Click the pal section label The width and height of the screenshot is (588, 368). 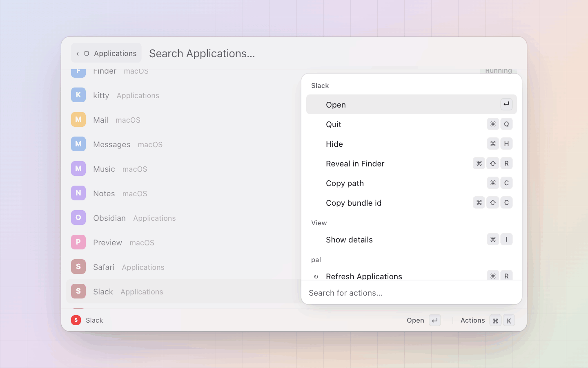(316, 260)
